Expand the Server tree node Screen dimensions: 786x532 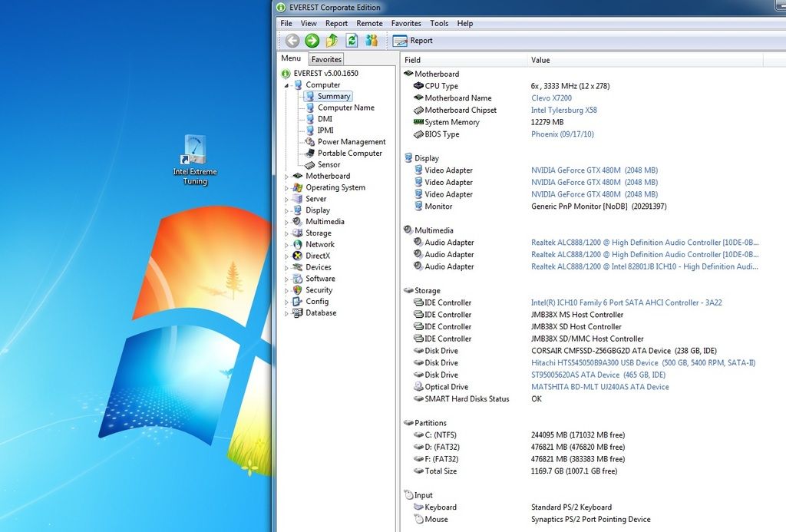(287, 200)
